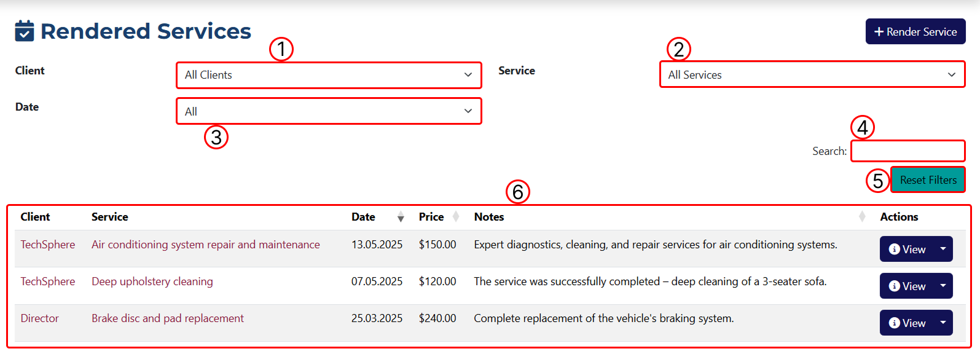Open Brake disc and pad replacement link
Viewport: 980px width, 362px height.
(168, 318)
